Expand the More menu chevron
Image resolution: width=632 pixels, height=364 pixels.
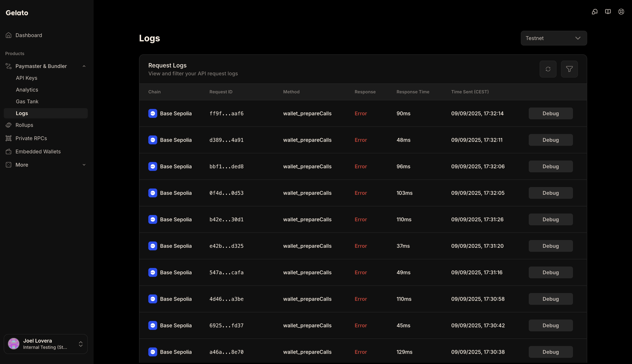click(84, 165)
